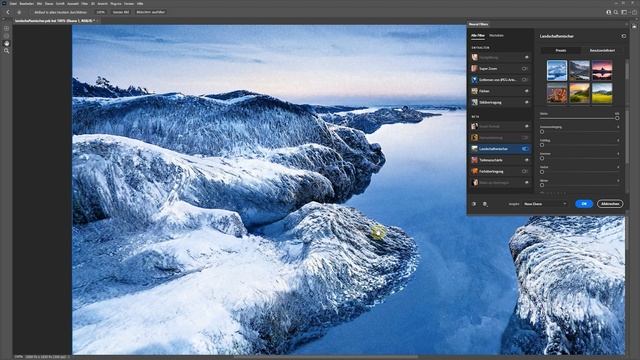Viewport: 640px width, 360px height.
Task: Click the Winter slider handle
Action: tap(542, 185)
